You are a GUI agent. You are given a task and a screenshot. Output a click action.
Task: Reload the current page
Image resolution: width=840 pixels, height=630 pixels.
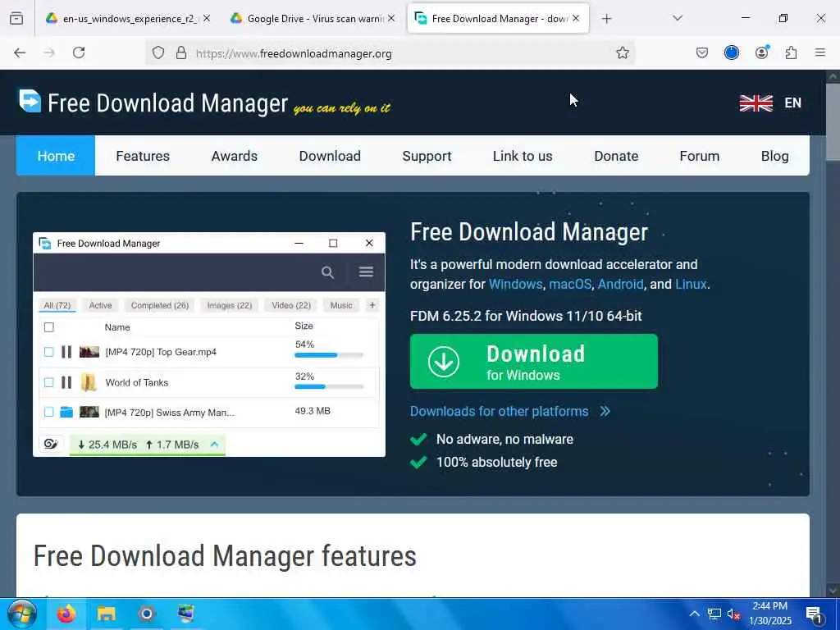(79, 52)
